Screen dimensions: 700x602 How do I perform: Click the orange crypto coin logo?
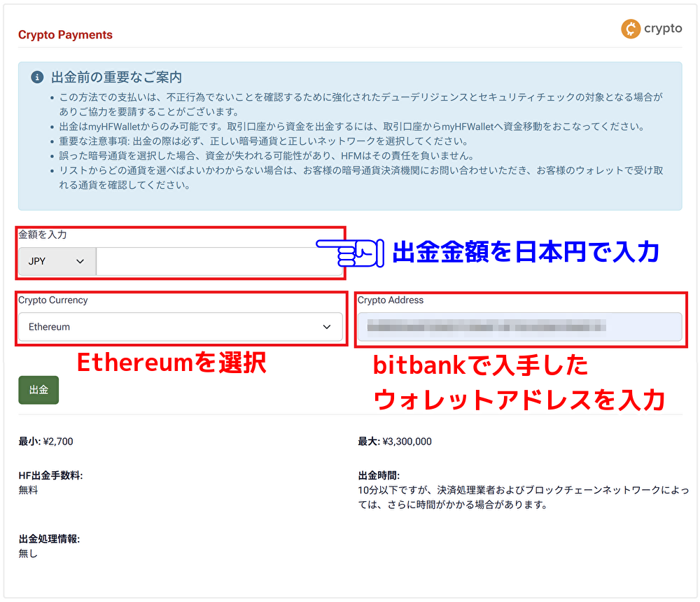[631, 29]
